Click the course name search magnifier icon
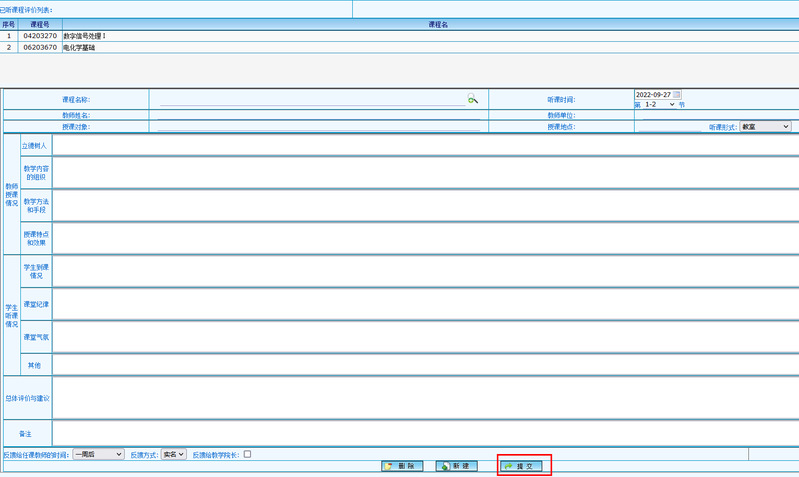The height and width of the screenshot is (477, 799). click(473, 99)
